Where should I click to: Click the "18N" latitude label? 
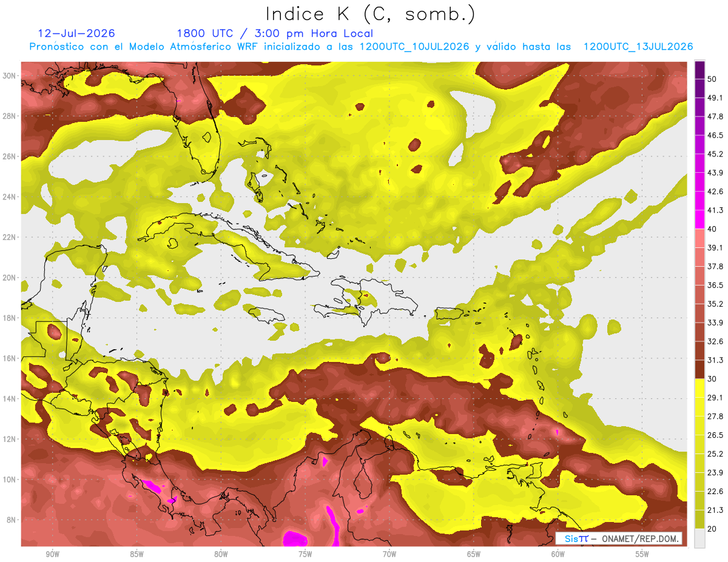[x=9, y=318]
